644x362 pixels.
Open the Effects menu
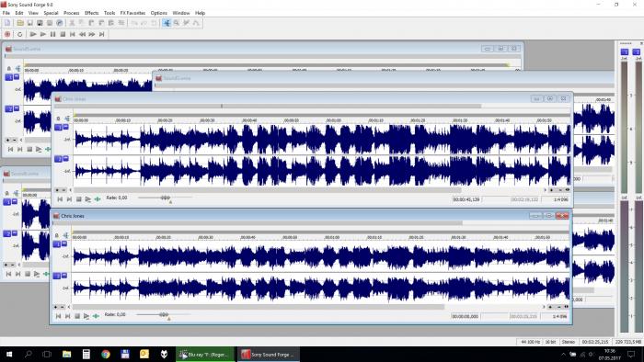[x=91, y=13]
